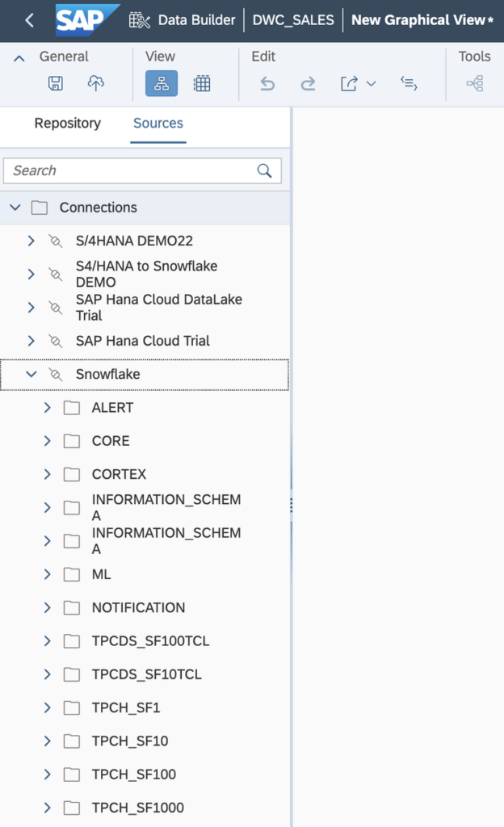Viewport: 504px width, 827px height.
Task: Switch to the Repository tab
Action: (68, 123)
